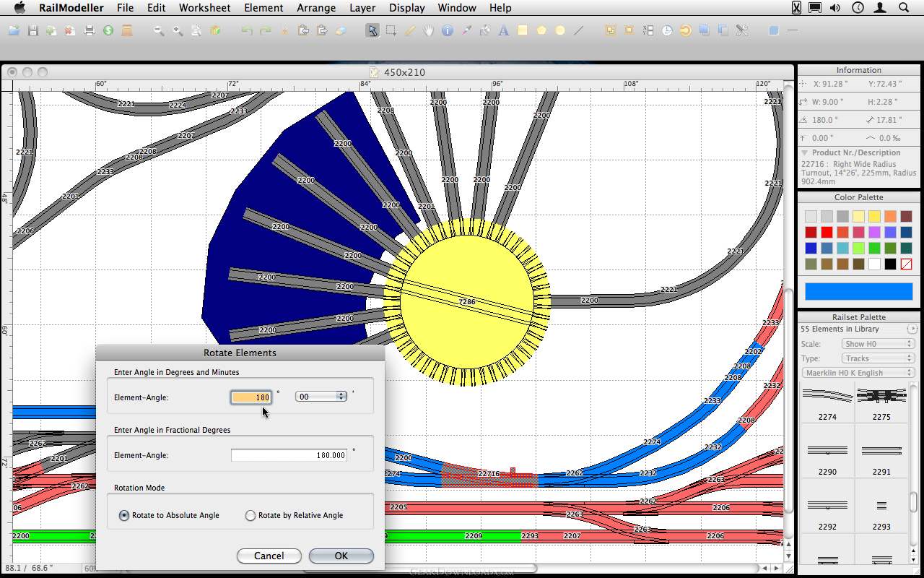Open the Maerklin H0 K English library dropdown
This screenshot has height=578, width=924.
tap(858, 373)
